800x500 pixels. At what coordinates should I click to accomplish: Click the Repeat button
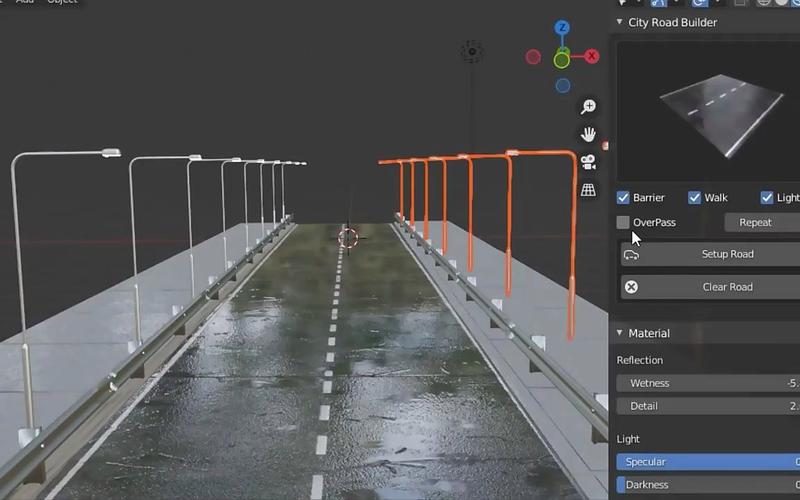pyautogui.click(x=762, y=222)
